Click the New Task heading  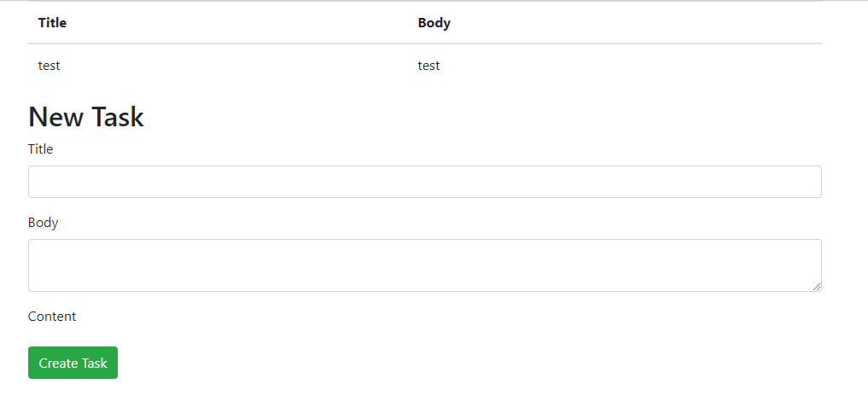[x=86, y=117]
